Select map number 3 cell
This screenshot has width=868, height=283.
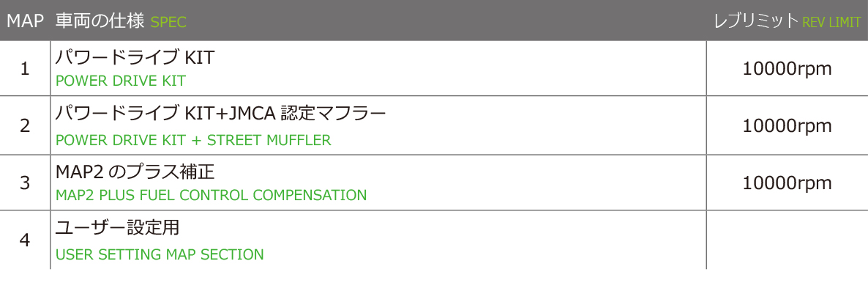25,183
